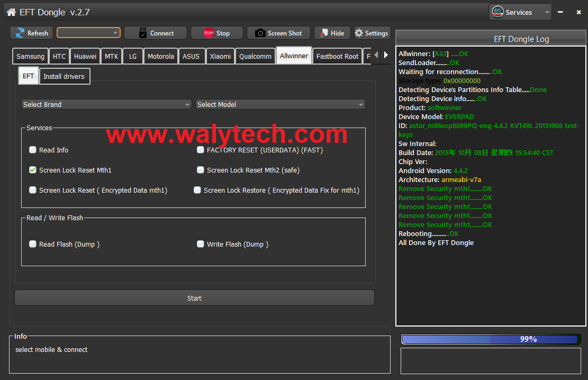
Task: Expand the Services dropdown arrow
Action: click(547, 12)
